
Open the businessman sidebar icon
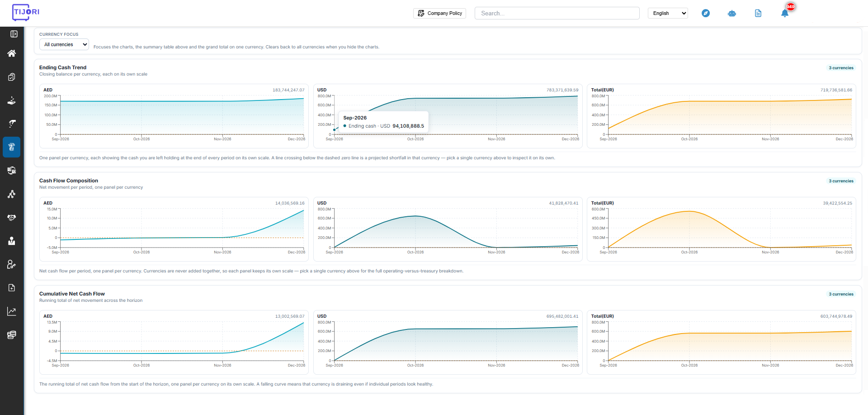(x=12, y=241)
